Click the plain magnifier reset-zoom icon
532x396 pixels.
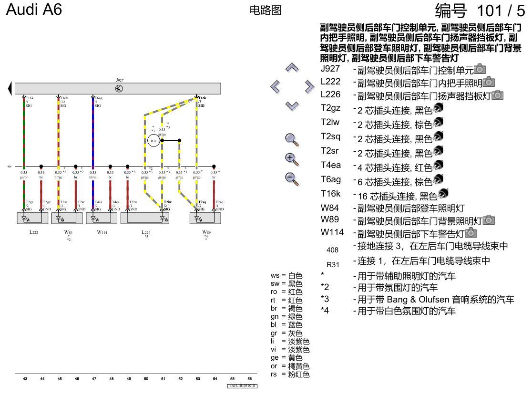pyautogui.click(x=292, y=140)
